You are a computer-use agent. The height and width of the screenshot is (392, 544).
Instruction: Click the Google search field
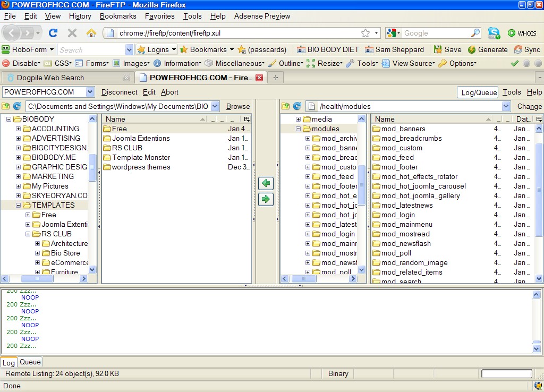coord(437,33)
